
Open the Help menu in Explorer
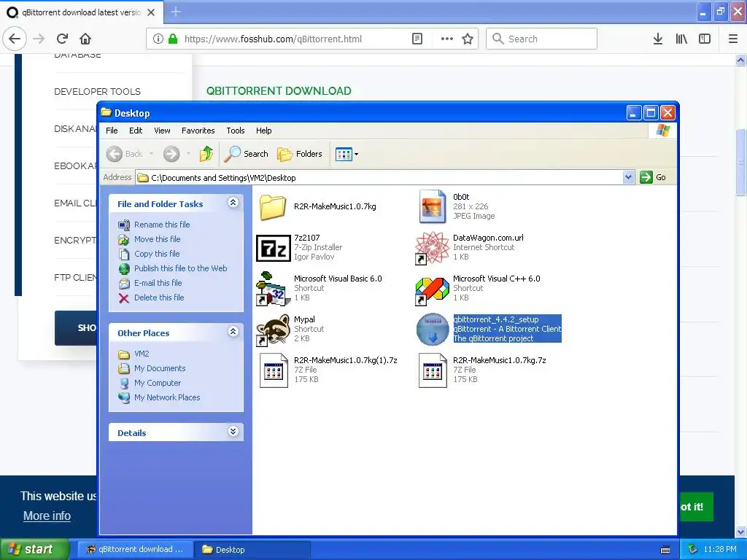click(x=263, y=131)
